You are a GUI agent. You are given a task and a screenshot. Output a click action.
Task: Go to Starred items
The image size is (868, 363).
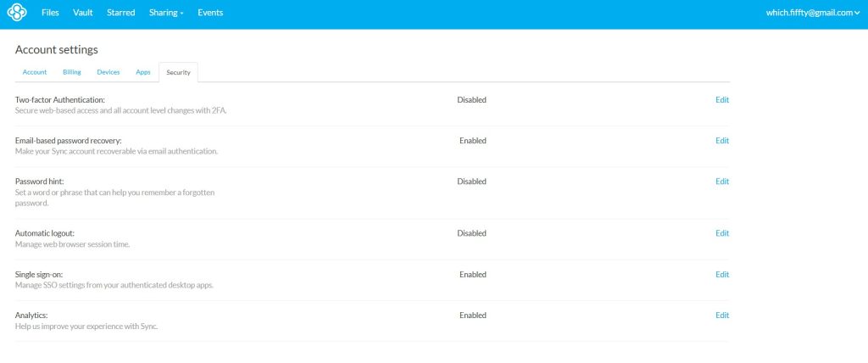pos(120,13)
